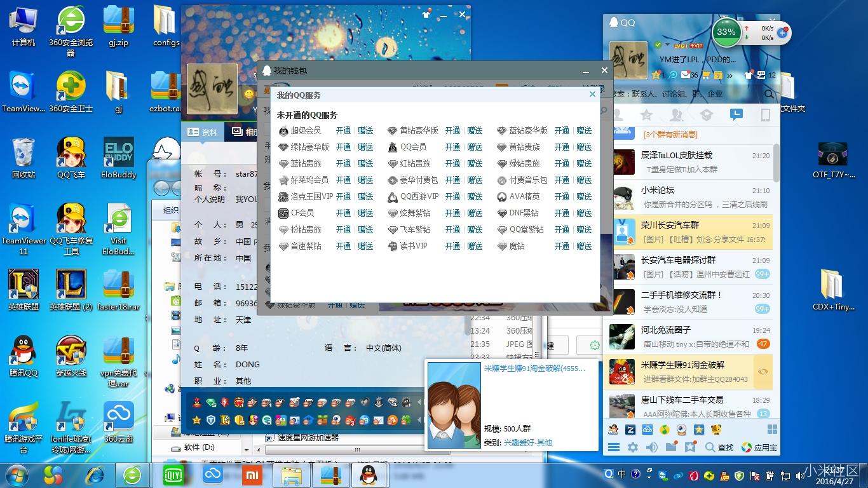The image size is (868, 488).
Task: Open the 英雄联盟 desktop shortcut
Action: pos(24,290)
